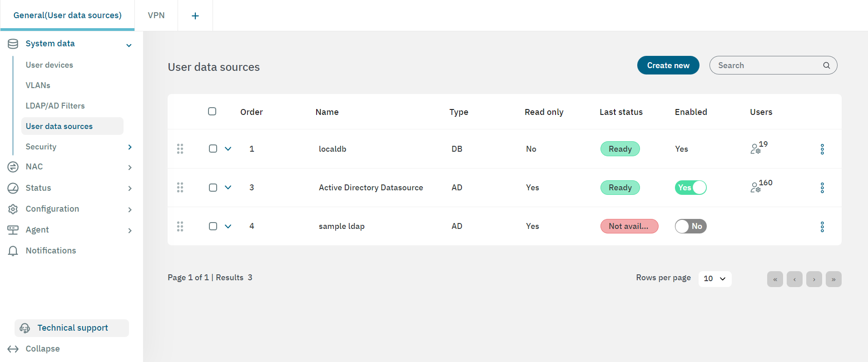Click the plus icon to add new tab

pos(195,16)
